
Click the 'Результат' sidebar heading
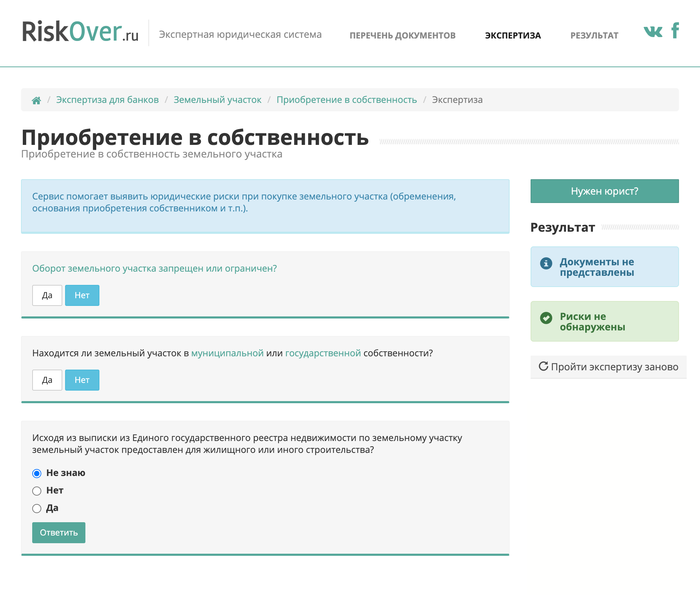(x=562, y=227)
